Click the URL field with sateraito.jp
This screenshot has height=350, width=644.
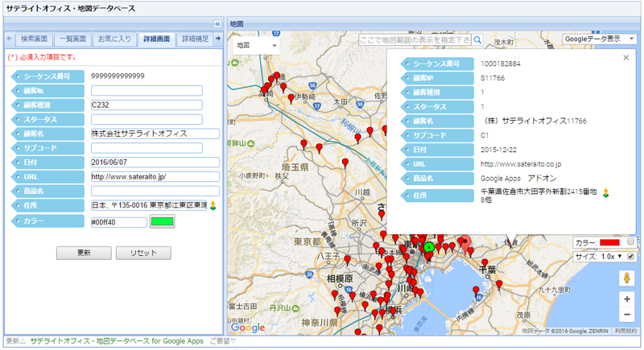[x=155, y=177]
